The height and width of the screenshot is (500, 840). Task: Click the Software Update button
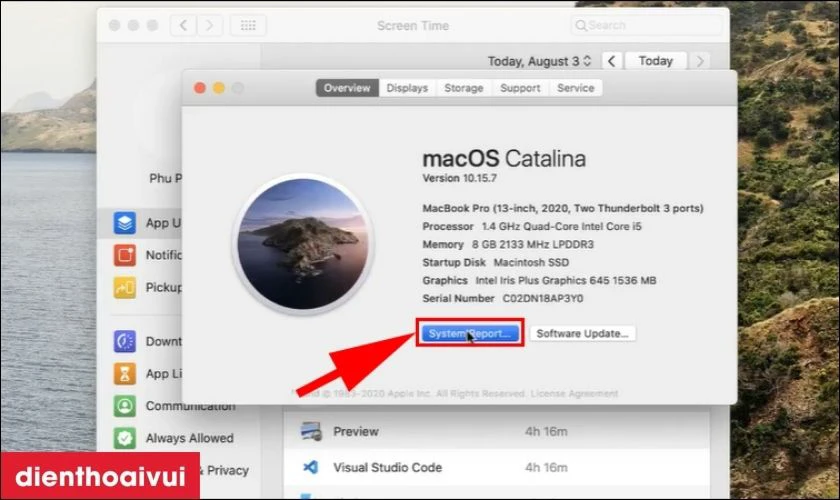coord(582,333)
